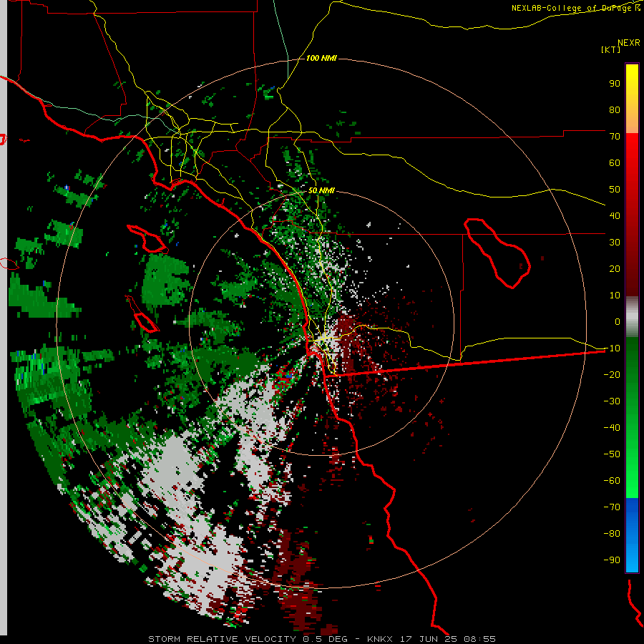Image resolution: width=644 pixels, height=644 pixels.
Task: Click the 10 value on the velocity scale
Action: coord(615,296)
